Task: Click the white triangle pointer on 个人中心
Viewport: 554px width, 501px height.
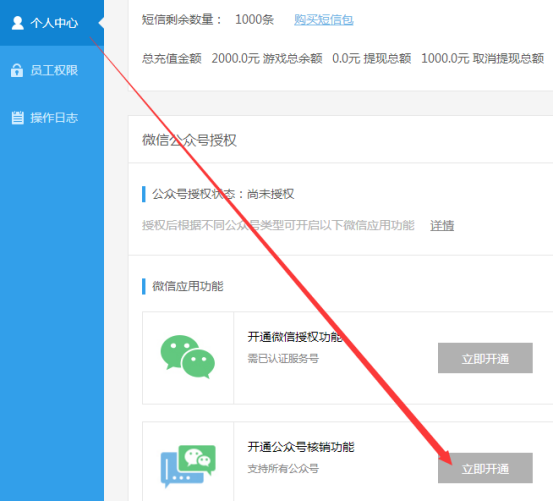Action: point(101,23)
